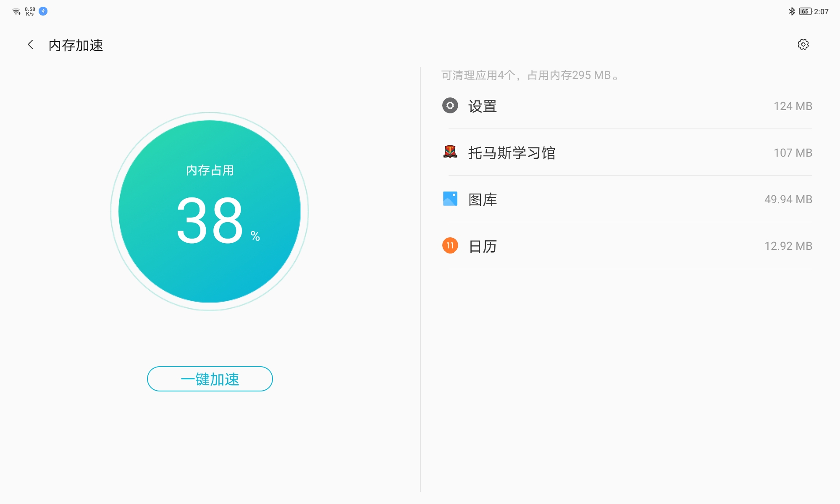Click the Bluetooth icon in the status bar
Screen dimensions: 840x504
[x=42, y=12]
